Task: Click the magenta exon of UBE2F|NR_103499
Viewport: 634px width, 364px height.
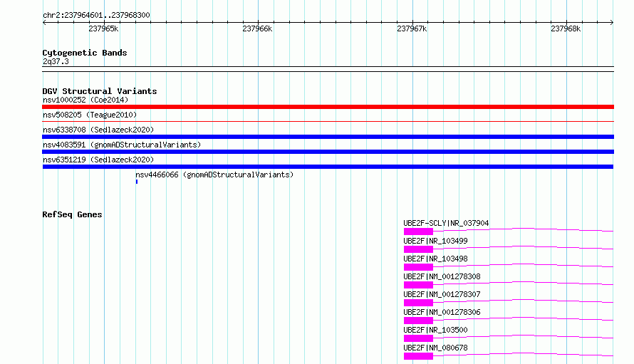Action: pyautogui.click(x=418, y=249)
